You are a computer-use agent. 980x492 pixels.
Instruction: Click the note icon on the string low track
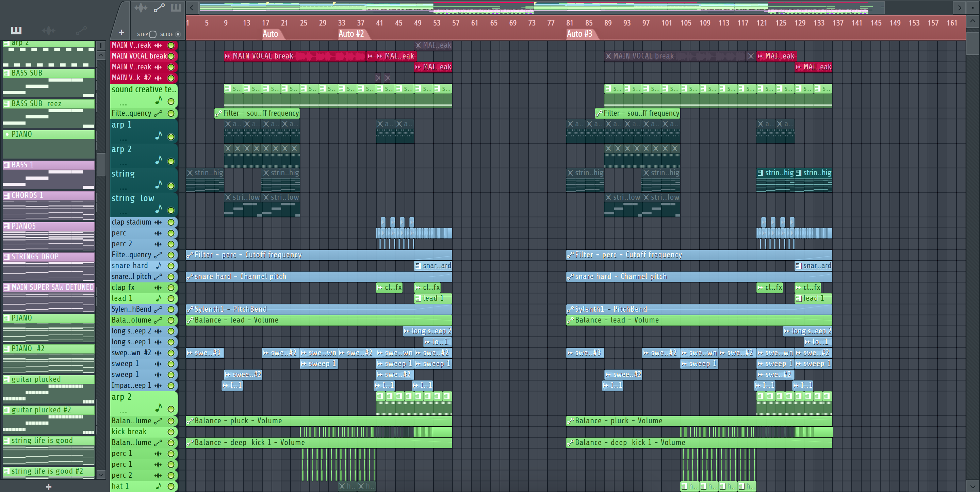point(159,209)
